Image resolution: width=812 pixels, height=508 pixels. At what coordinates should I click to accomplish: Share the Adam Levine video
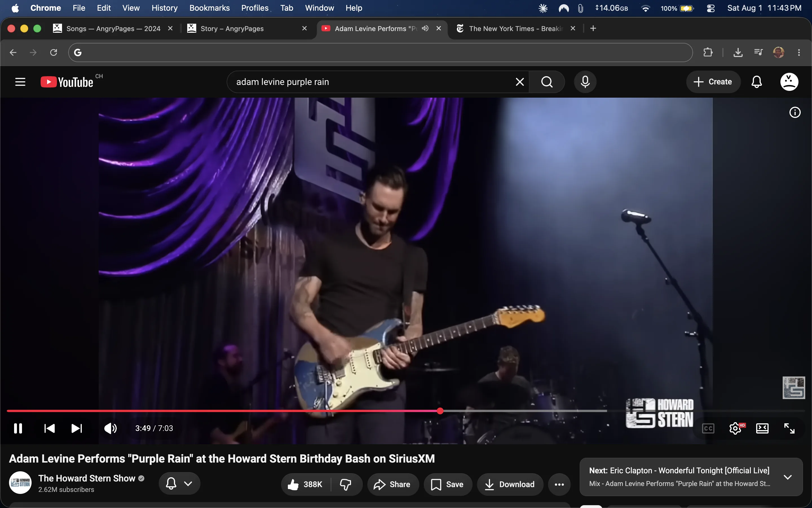coord(393,484)
